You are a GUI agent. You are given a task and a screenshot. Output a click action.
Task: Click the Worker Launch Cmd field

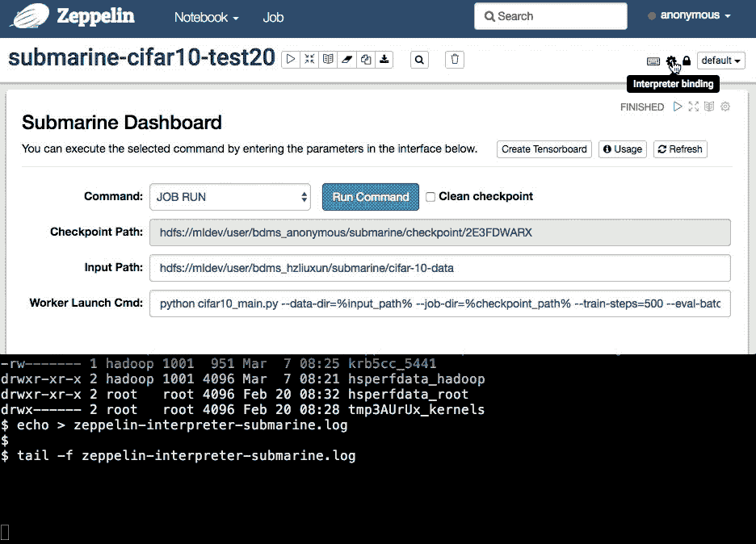click(x=439, y=303)
